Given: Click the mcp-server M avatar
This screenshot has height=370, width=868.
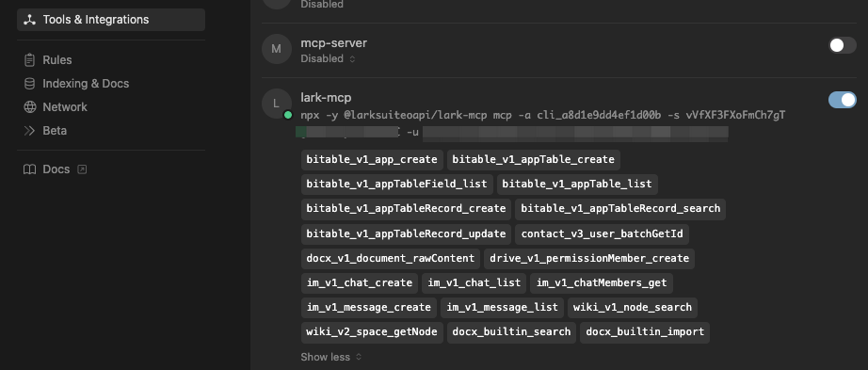Looking at the screenshot, I should (x=276, y=49).
